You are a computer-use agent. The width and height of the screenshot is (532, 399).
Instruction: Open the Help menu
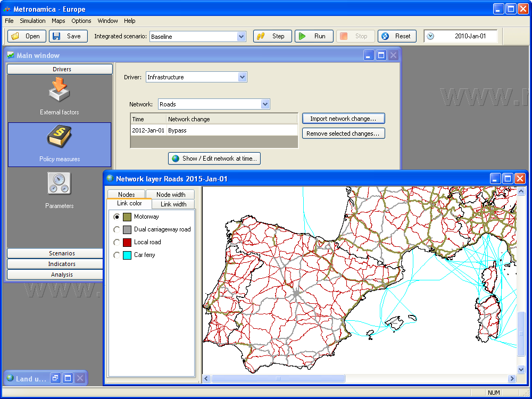click(130, 21)
